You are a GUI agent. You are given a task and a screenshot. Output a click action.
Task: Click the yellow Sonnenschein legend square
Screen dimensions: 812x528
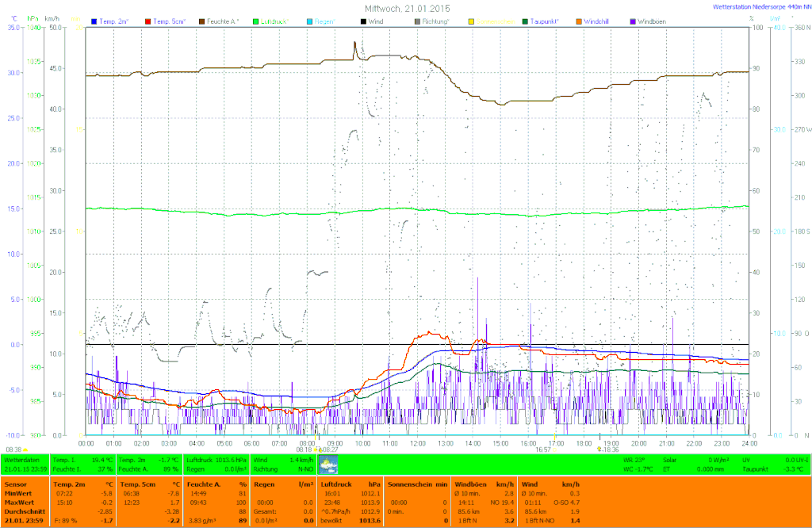click(471, 21)
